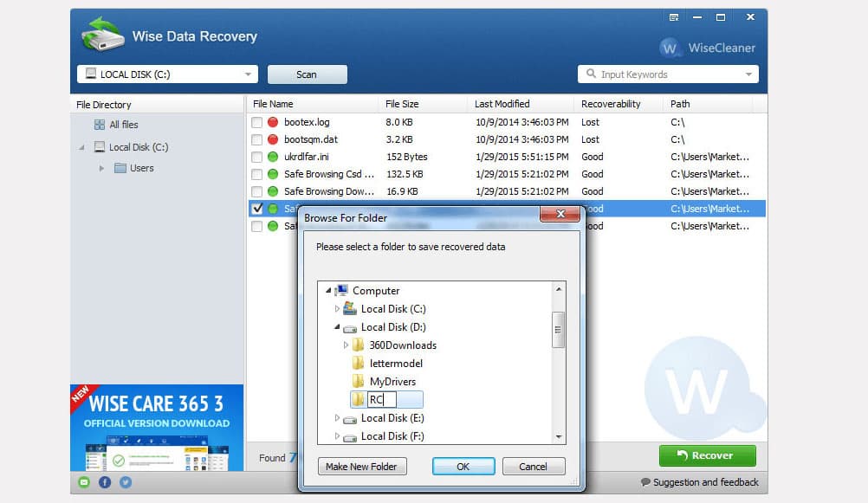The width and height of the screenshot is (868, 503).
Task: Open the Input Keywords dropdown arrow
Action: point(748,74)
